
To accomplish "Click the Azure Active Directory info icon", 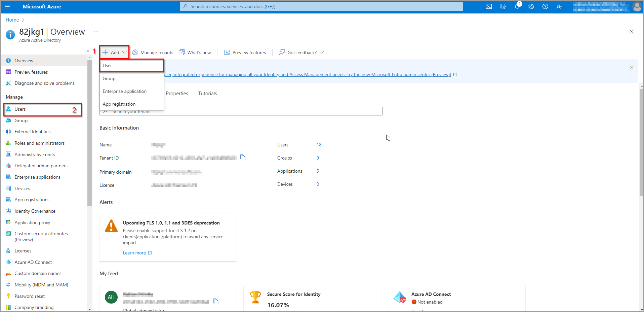I will point(10,34).
